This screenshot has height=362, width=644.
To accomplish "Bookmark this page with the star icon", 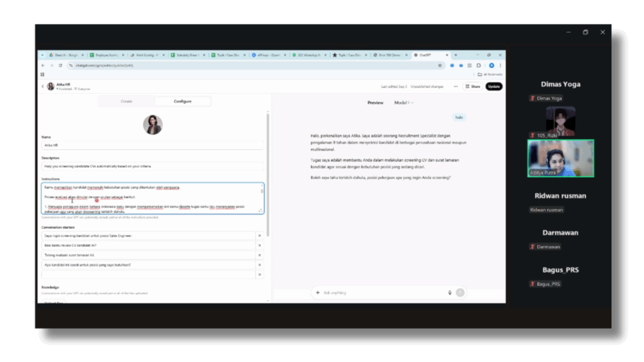I will click(440, 65).
